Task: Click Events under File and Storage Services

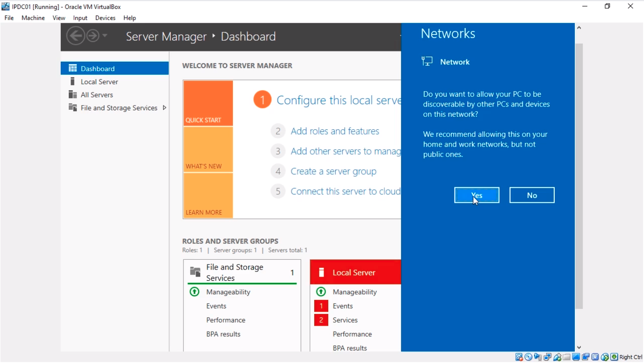Action: [x=216, y=306]
